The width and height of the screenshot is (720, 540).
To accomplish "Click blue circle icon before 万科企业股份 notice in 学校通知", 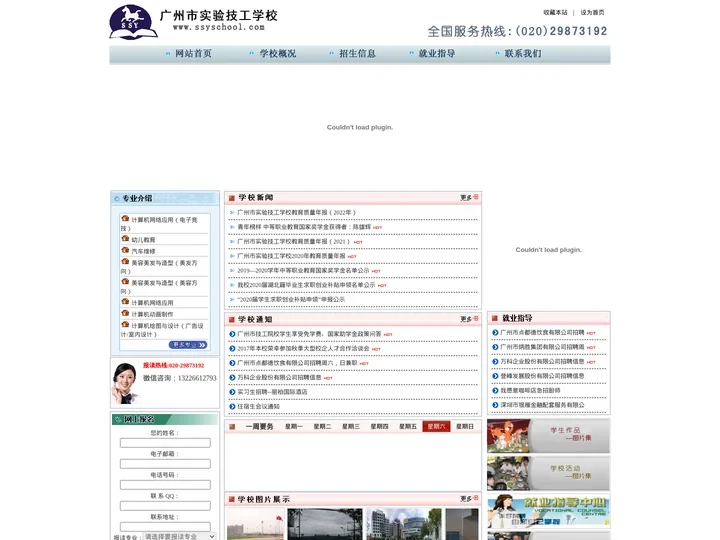I will coord(232,377).
